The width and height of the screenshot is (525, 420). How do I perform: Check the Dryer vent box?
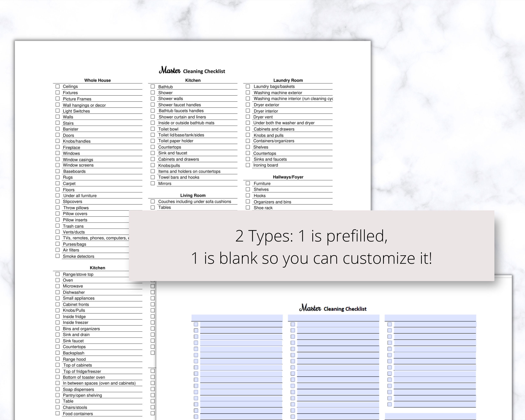(x=248, y=117)
